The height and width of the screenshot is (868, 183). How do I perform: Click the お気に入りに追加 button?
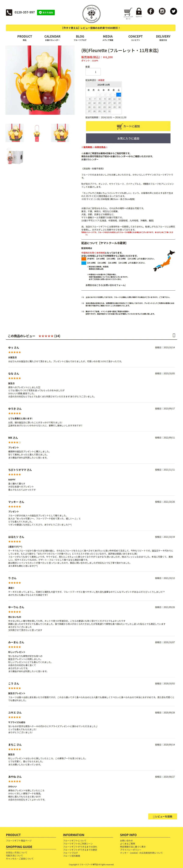[128, 138]
